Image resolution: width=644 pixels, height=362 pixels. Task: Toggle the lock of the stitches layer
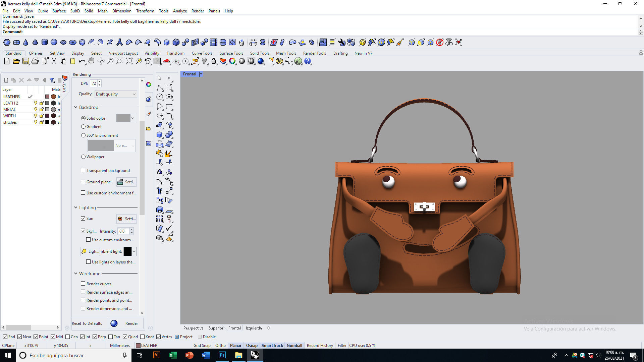[41, 122]
